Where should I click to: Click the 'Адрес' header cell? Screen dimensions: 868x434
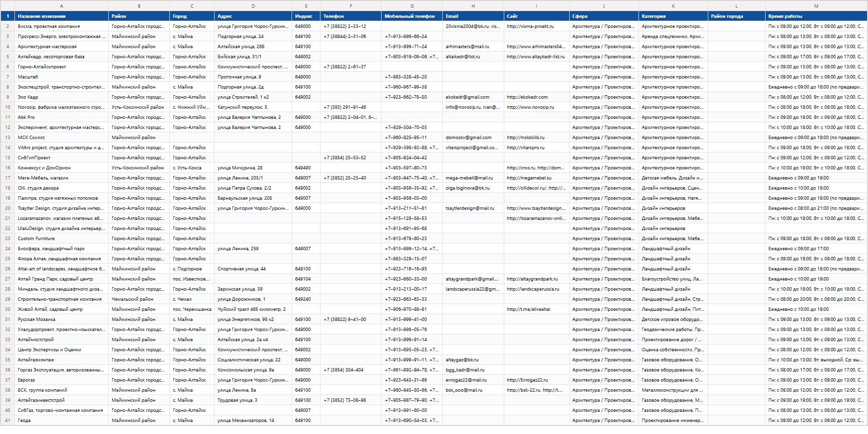253,16
